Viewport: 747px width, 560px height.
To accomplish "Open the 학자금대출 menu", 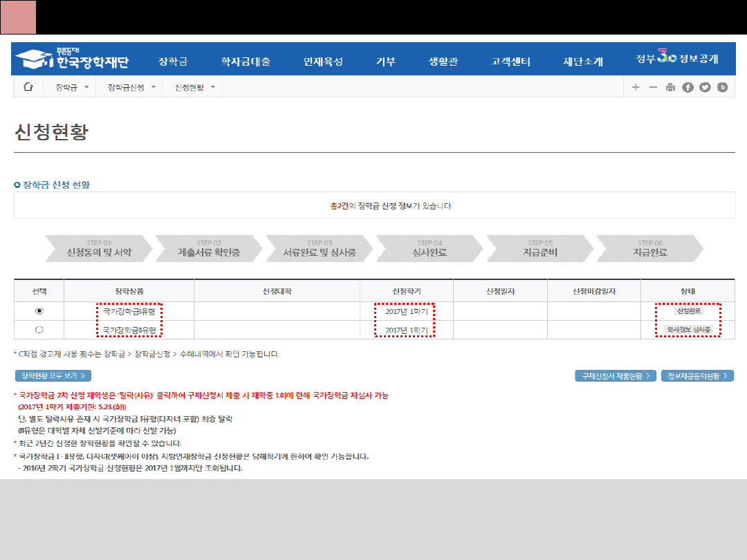I will point(246,61).
